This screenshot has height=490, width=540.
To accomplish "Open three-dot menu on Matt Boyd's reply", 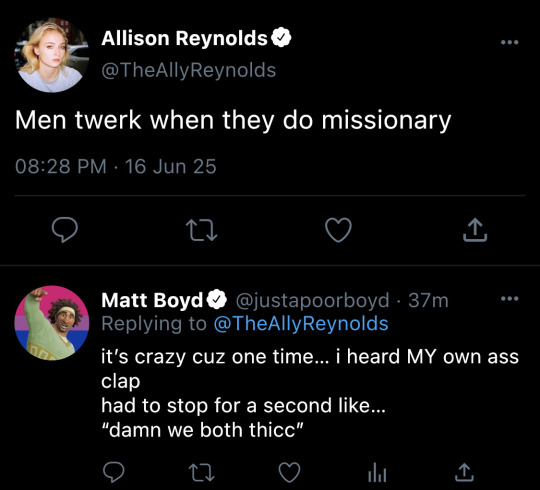I will (509, 299).
